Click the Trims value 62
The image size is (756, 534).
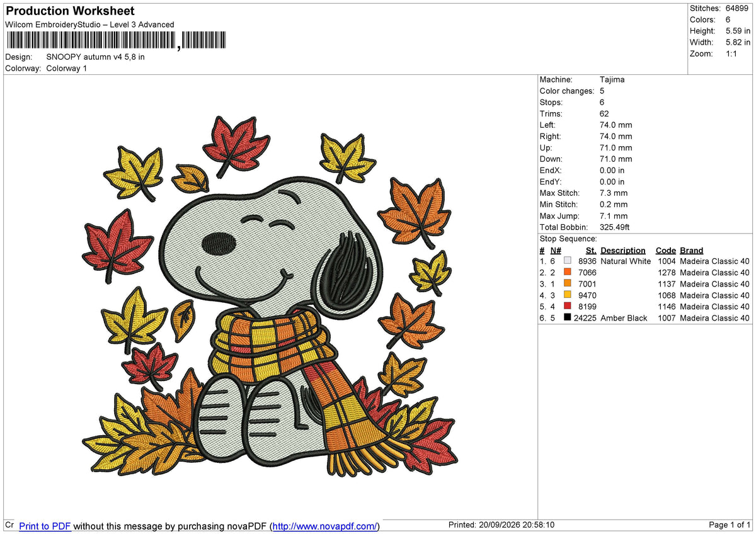click(605, 113)
